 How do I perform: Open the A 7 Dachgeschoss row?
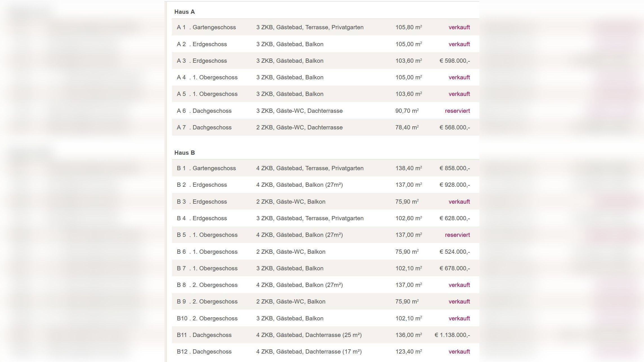point(204,127)
